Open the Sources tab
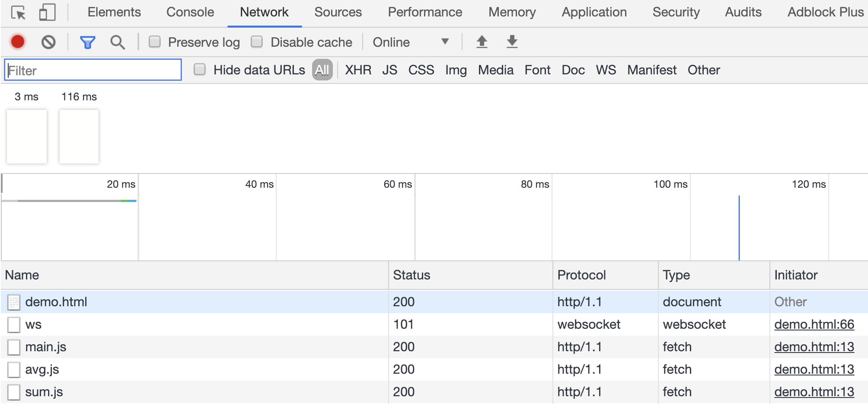Screen dimensions: 868x404 click(x=338, y=12)
